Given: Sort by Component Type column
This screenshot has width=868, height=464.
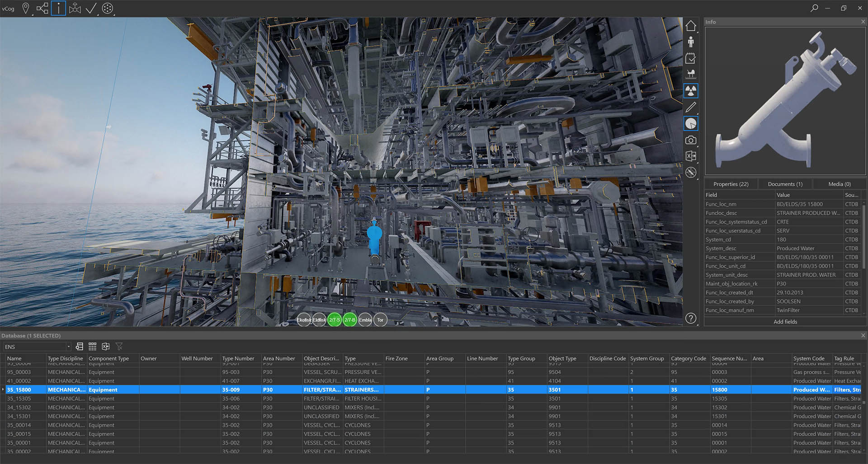Looking at the screenshot, I should [113, 358].
